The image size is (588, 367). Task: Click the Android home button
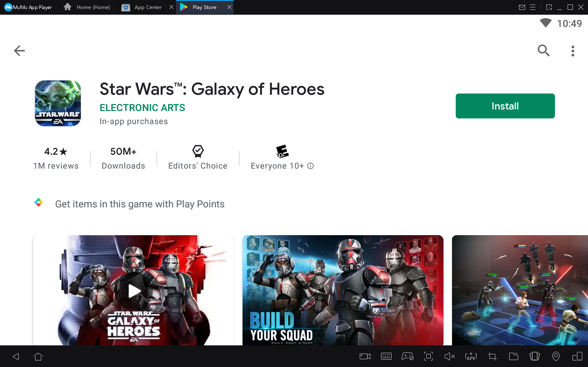[38, 357]
